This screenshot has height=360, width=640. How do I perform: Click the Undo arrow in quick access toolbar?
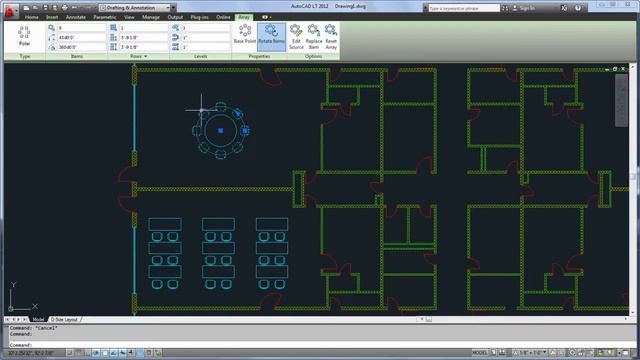(x=74, y=8)
